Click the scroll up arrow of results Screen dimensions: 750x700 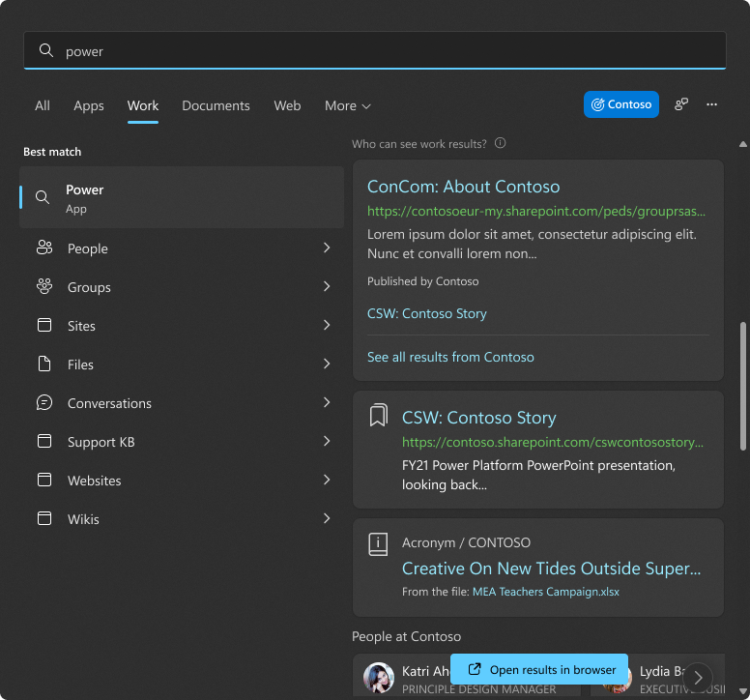(743, 144)
